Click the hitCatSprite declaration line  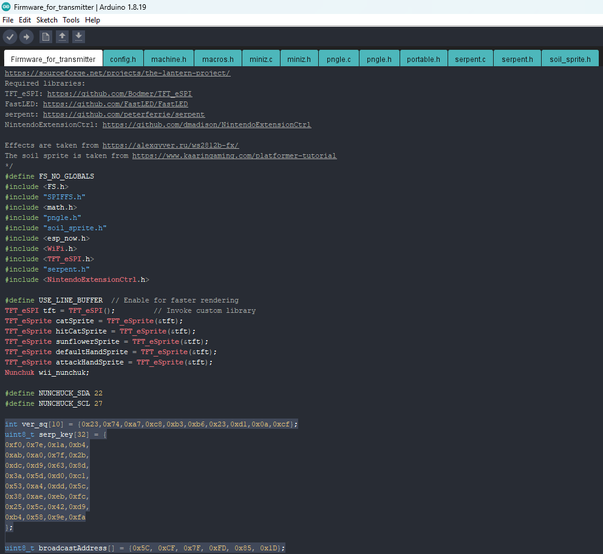(100, 331)
